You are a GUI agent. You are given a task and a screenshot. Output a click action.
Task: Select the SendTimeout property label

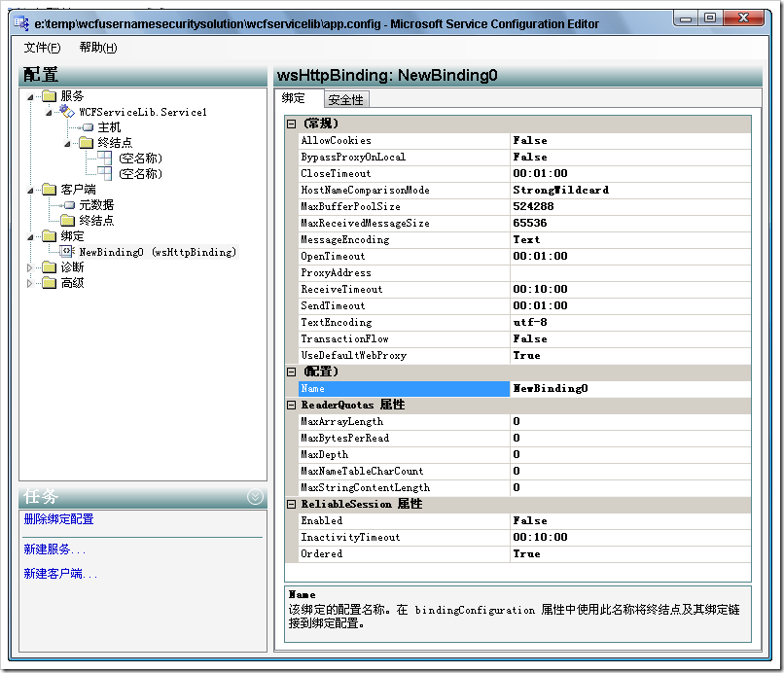click(x=333, y=305)
